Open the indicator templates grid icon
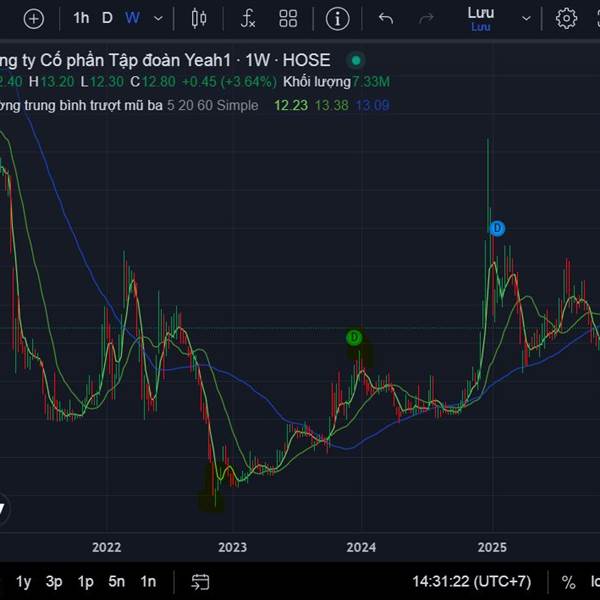 point(288,18)
